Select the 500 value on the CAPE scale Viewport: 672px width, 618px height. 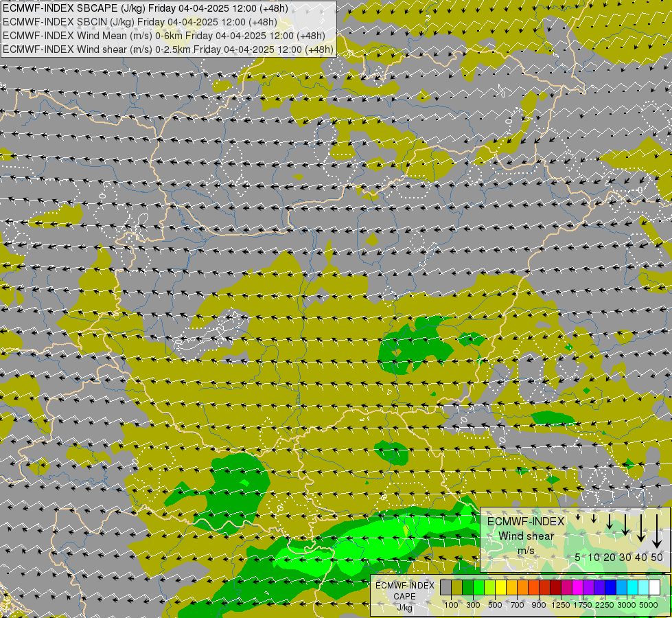pyautogui.click(x=495, y=605)
